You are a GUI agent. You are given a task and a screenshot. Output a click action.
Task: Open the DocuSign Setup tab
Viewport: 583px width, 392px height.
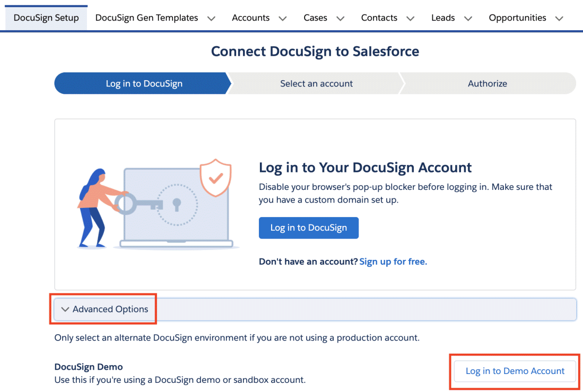46,18
